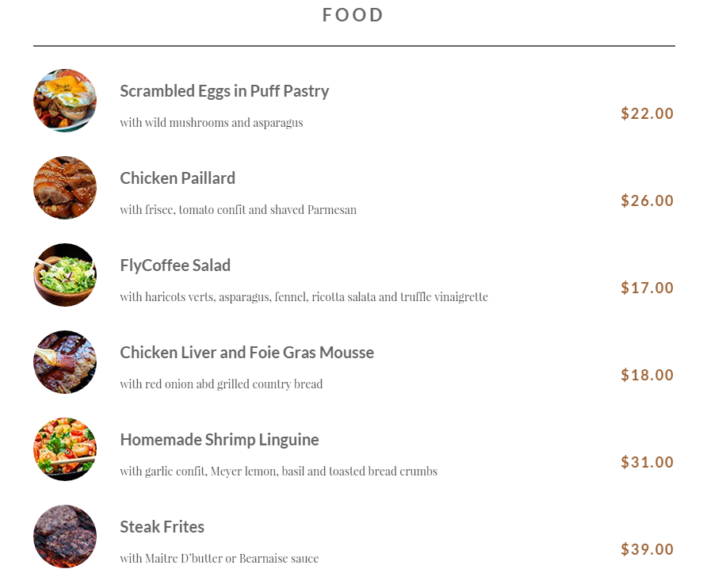Open the Chicken Paillard menu item title
703x588 pixels.
pyautogui.click(x=178, y=178)
